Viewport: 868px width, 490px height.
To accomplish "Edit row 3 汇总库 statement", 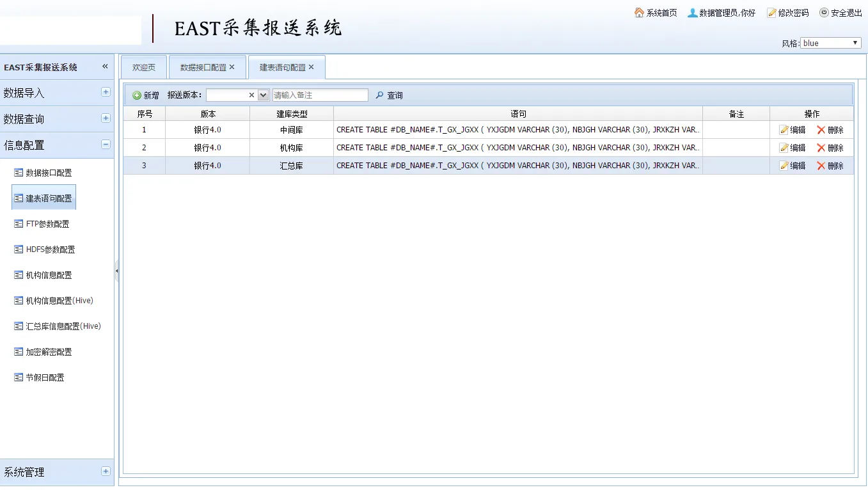I will coord(793,166).
